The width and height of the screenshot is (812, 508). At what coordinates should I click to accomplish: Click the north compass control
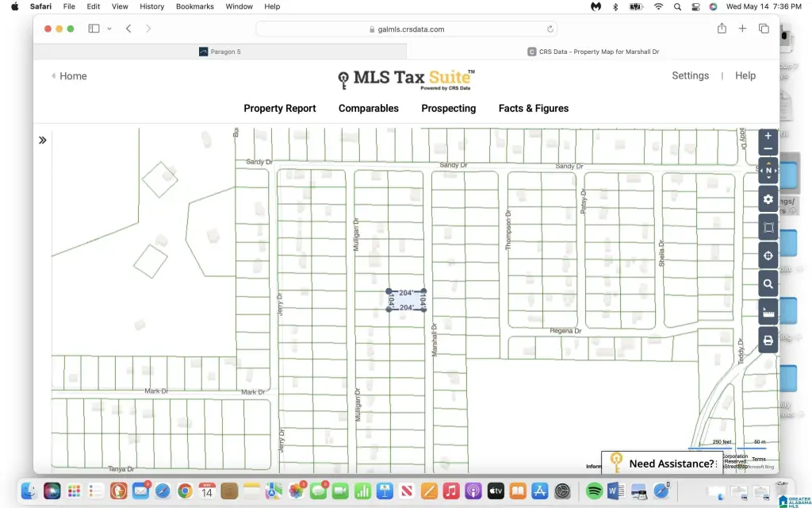pos(768,171)
